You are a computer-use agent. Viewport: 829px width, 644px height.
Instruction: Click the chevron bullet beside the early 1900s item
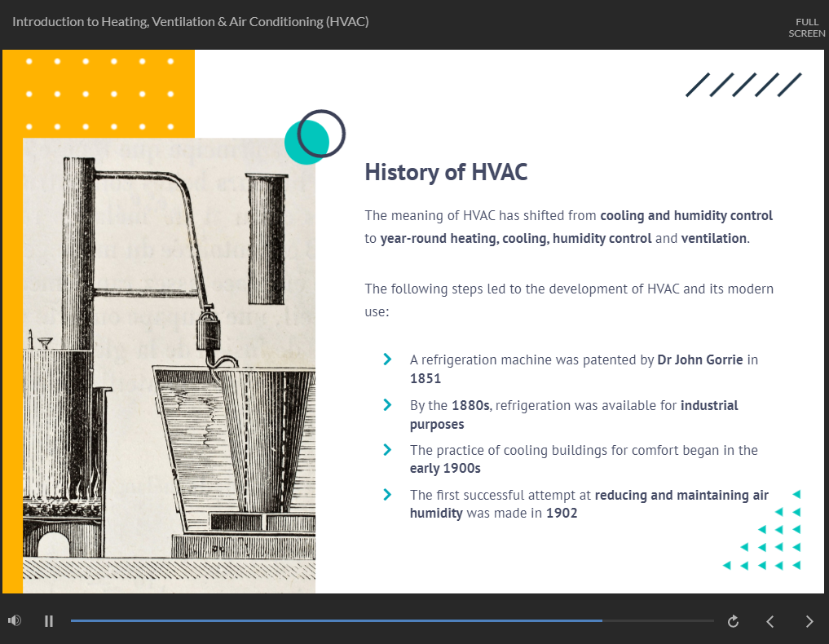387,450
